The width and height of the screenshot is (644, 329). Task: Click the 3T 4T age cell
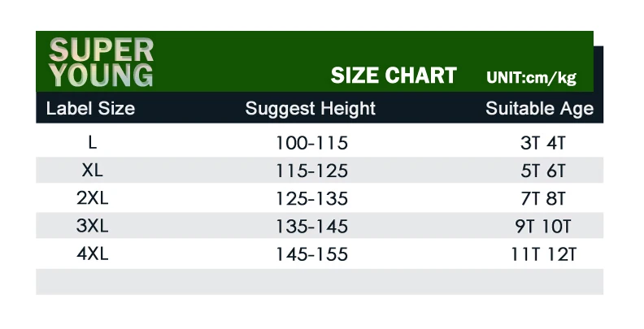[x=543, y=143]
